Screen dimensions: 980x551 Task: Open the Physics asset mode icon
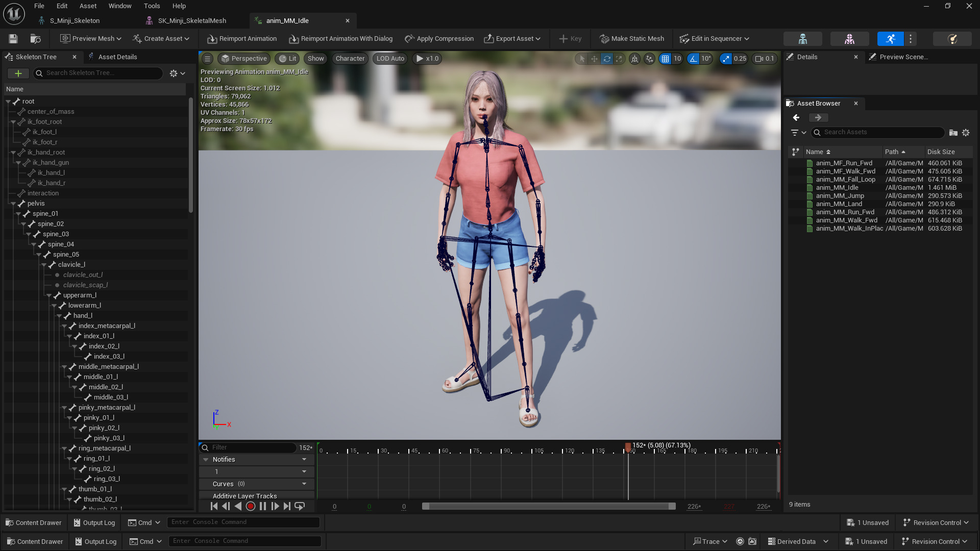[x=952, y=39]
